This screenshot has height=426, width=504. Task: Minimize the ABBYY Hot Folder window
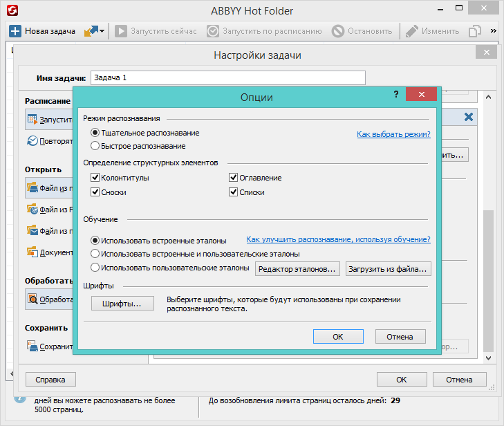440,10
